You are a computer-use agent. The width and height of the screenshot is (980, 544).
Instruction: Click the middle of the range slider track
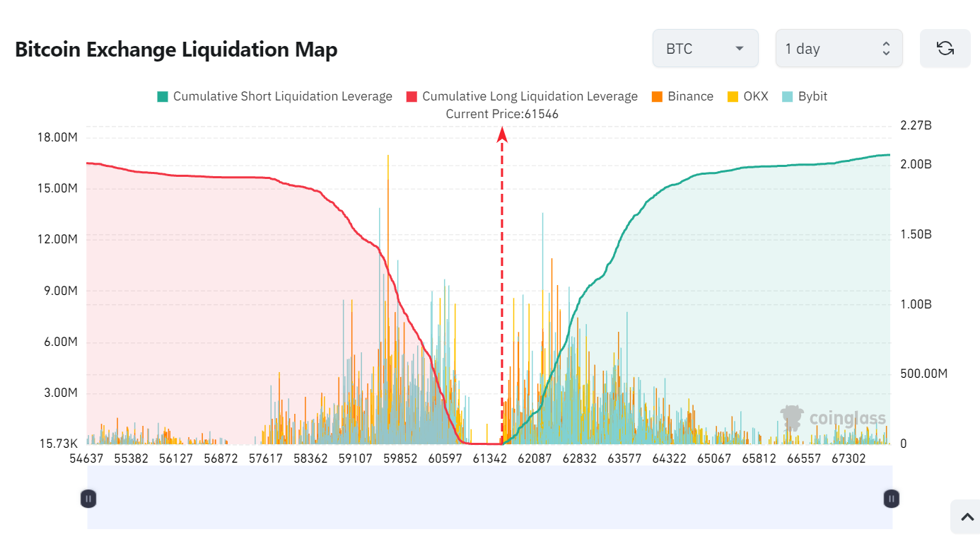[x=489, y=499]
